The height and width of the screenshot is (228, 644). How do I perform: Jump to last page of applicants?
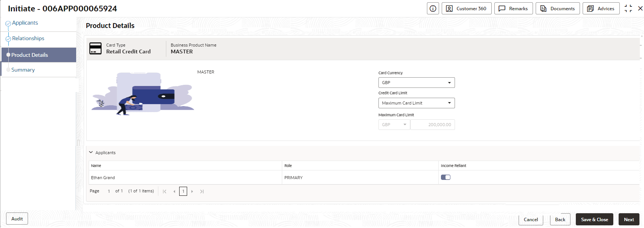click(x=202, y=192)
